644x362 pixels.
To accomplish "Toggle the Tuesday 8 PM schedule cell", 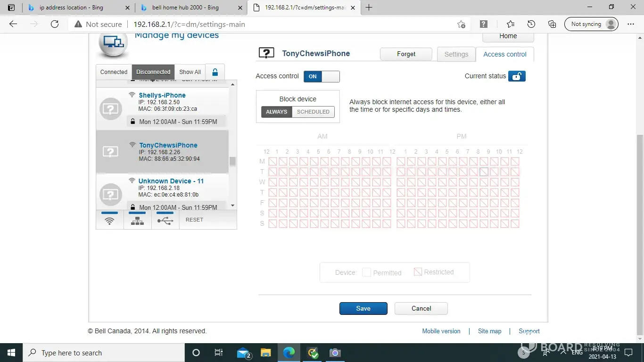I will click(x=484, y=172).
